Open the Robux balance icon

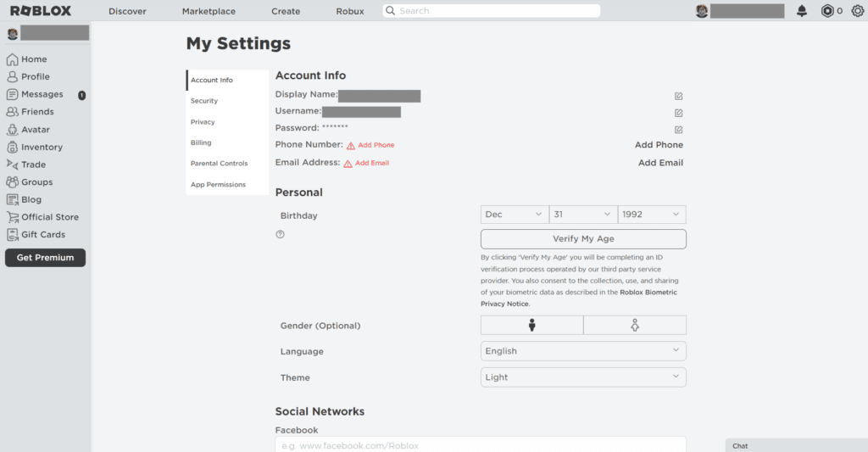click(827, 10)
